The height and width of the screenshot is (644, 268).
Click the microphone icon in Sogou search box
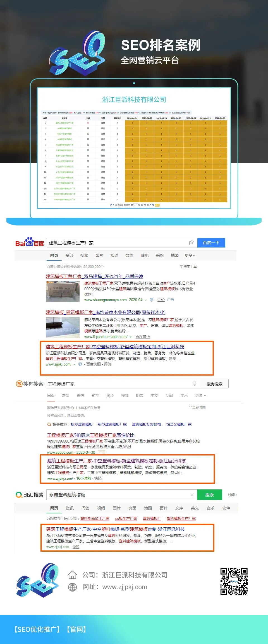[195, 384]
